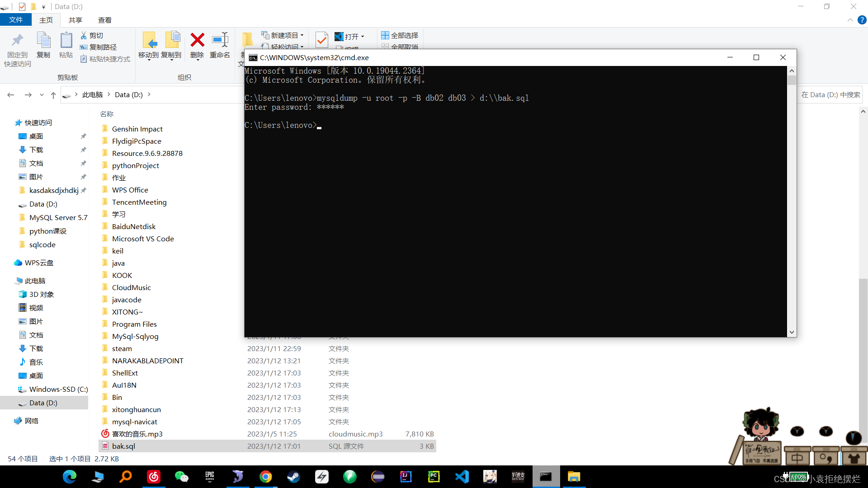The image size is (868, 488).
Task: Click the Move to icon
Action: [x=149, y=45]
